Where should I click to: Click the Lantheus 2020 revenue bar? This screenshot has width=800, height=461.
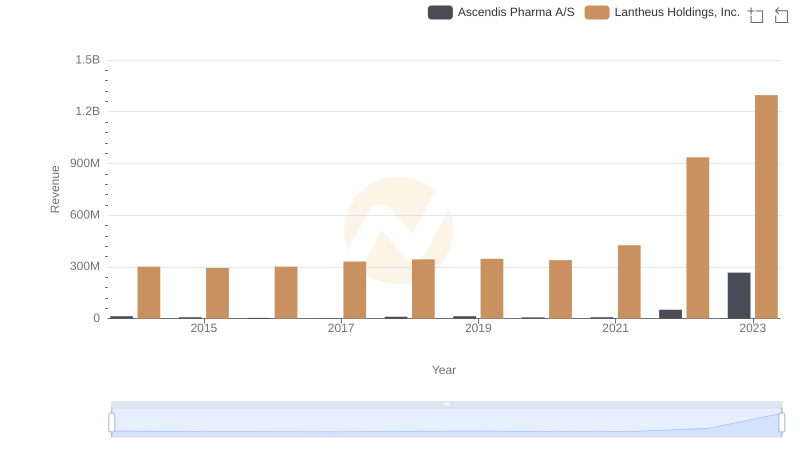(560, 289)
